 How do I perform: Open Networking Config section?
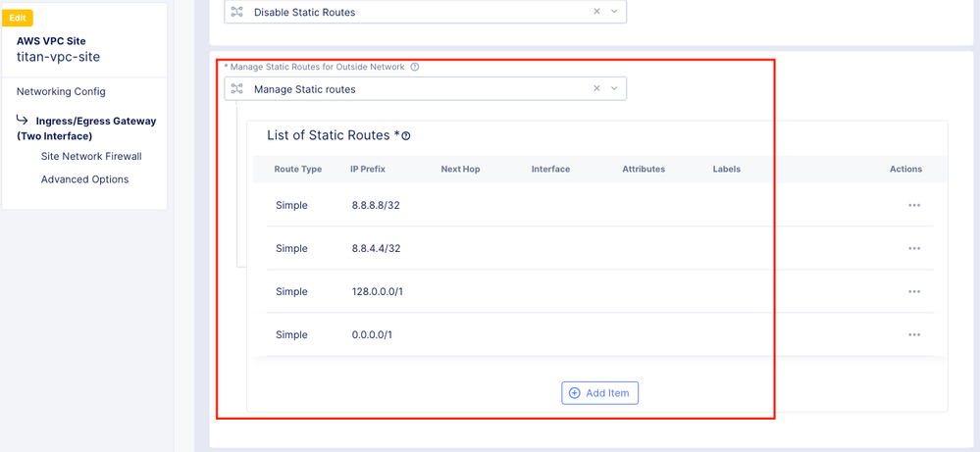pos(61,92)
